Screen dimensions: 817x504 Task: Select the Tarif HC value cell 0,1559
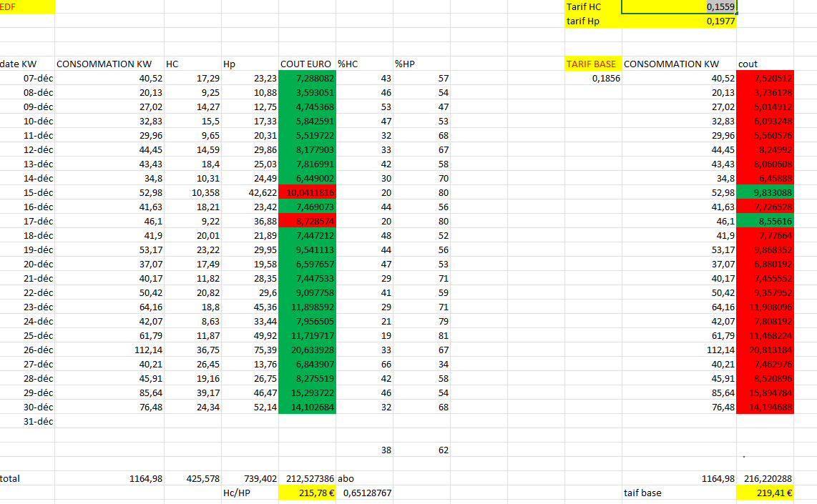click(x=679, y=6)
